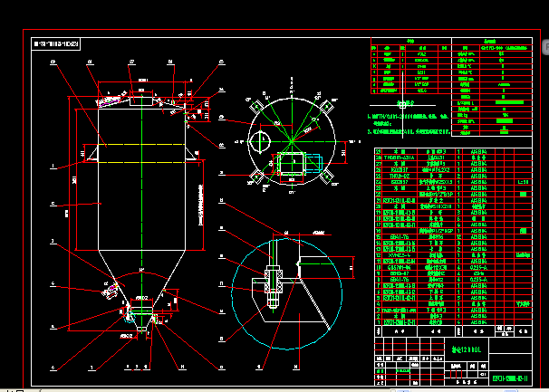Select the drawing label box at sheet top-left
549x392 pixels.
[x=56, y=43]
